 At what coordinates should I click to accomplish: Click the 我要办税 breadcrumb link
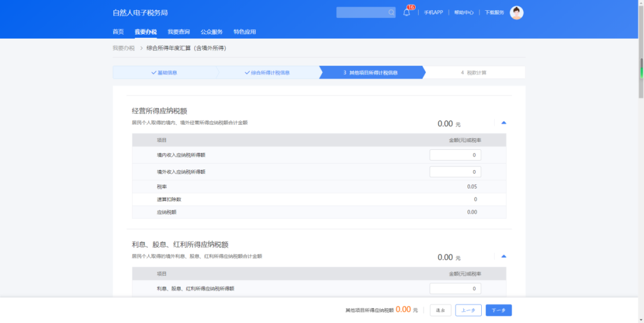[x=123, y=48]
